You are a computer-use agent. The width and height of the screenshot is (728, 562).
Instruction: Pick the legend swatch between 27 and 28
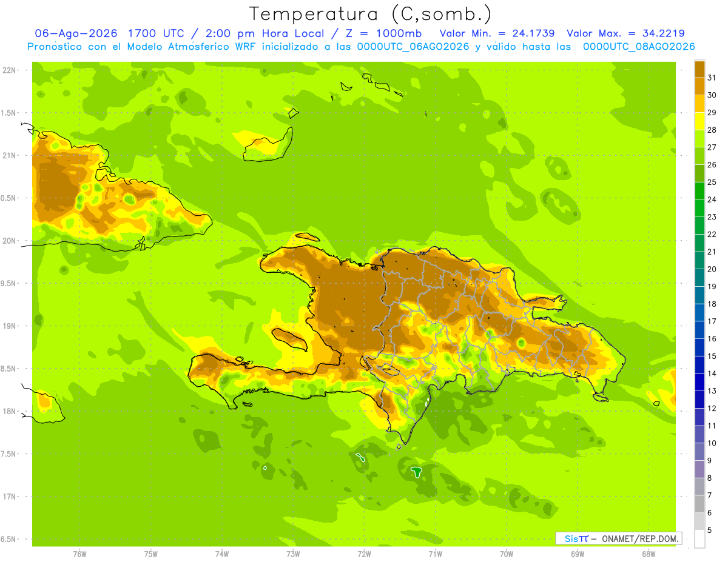[699, 139]
